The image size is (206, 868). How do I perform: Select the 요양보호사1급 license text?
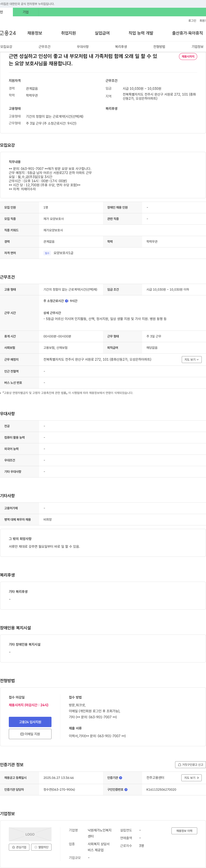63,253
